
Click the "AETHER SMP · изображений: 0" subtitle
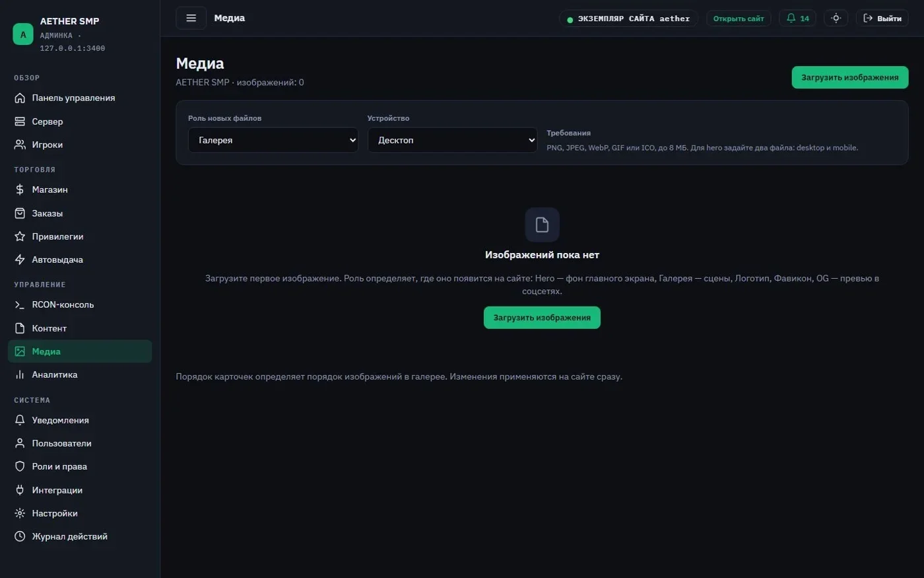point(240,83)
